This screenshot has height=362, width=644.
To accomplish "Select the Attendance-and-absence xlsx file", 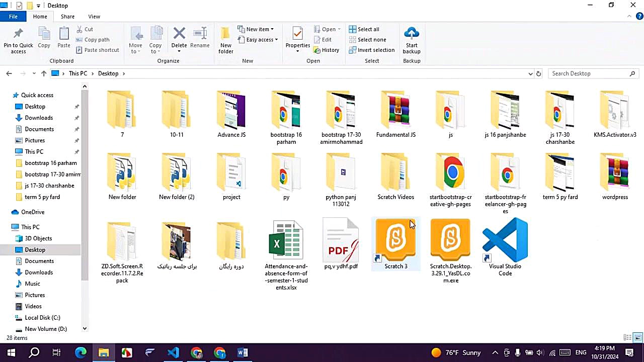I will click(286, 241).
